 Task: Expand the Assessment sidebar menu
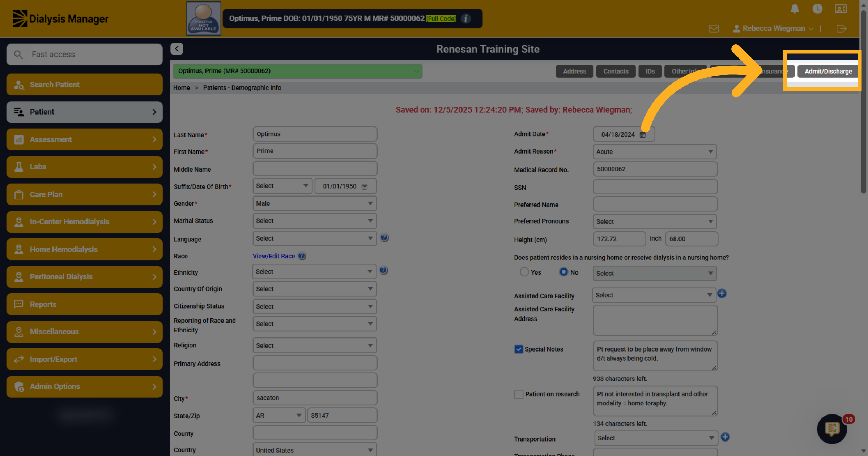pos(84,139)
